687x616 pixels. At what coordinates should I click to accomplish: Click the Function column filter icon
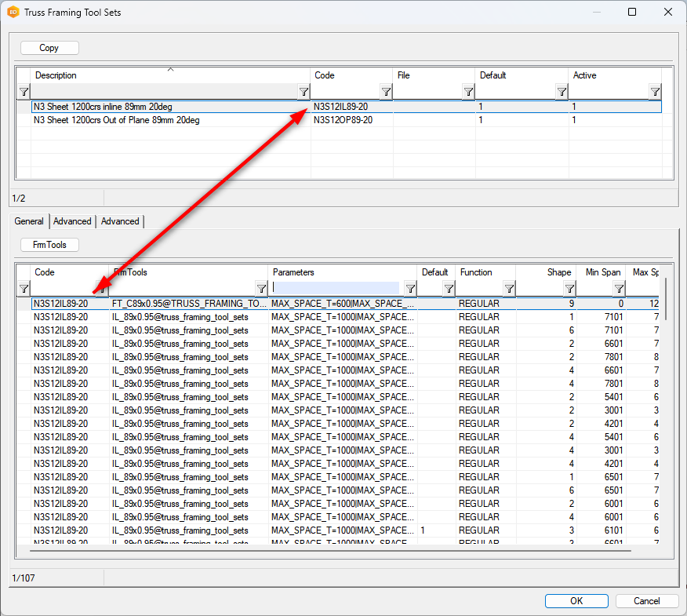click(509, 289)
